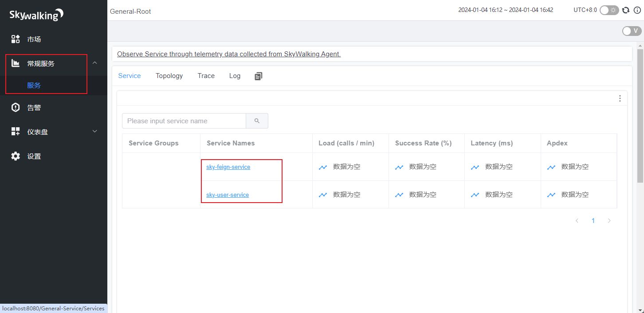Click the magnifier search button
Screen dimensions: 644x313
[257, 121]
